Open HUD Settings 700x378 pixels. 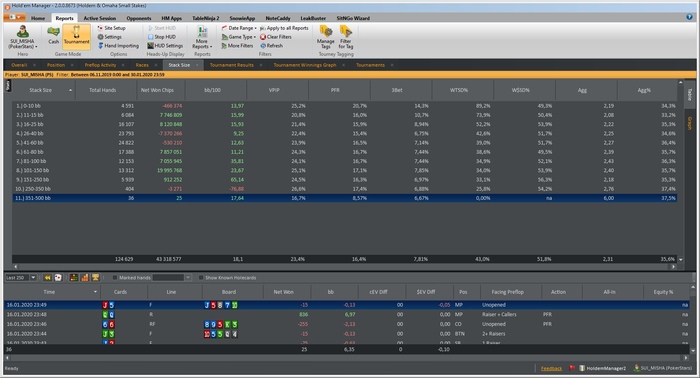165,46
